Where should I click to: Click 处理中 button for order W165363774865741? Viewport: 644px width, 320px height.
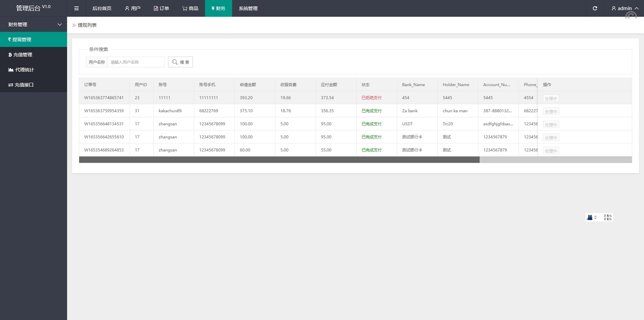tap(551, 99)
